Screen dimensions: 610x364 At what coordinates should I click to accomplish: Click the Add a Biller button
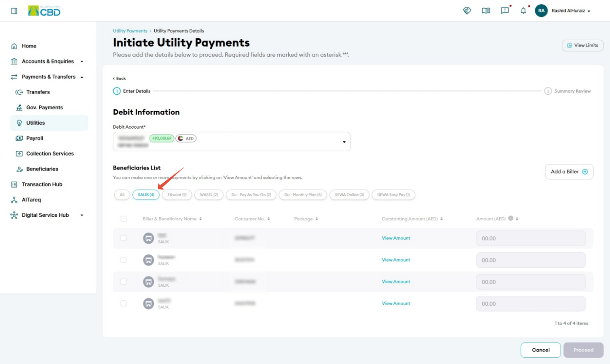[569, 172]
